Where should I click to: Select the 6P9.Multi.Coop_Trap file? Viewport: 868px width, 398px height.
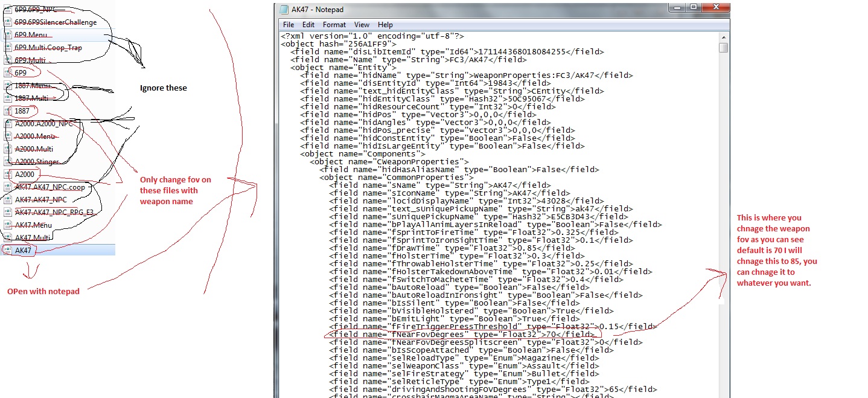(x=48, y=48)
